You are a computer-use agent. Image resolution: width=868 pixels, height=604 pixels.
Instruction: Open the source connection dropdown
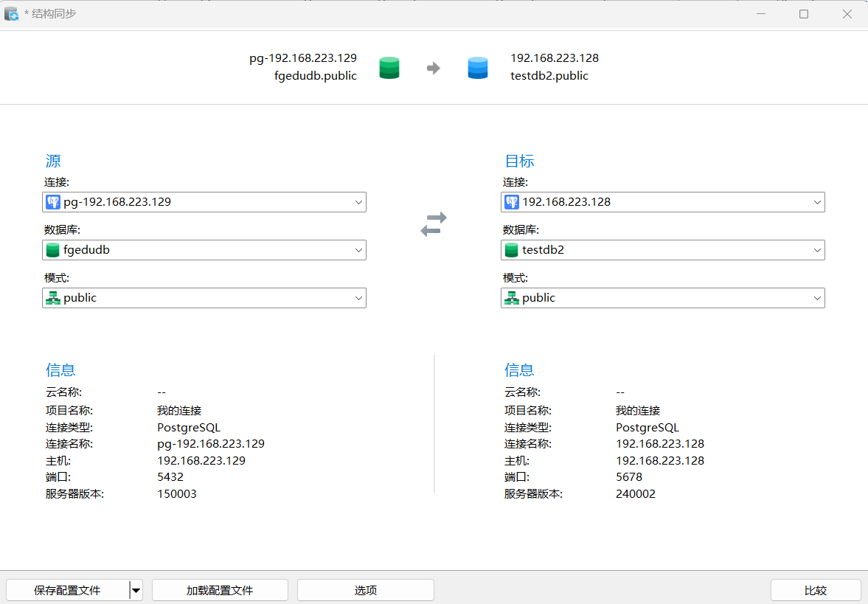pos(358,202)
